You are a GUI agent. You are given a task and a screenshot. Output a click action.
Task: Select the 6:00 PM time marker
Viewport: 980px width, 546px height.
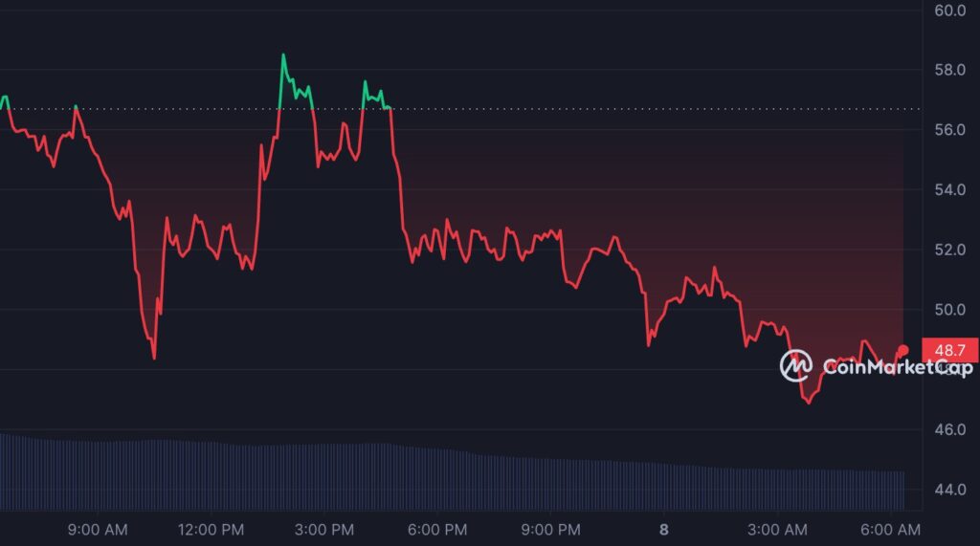(x=438, y=529)
